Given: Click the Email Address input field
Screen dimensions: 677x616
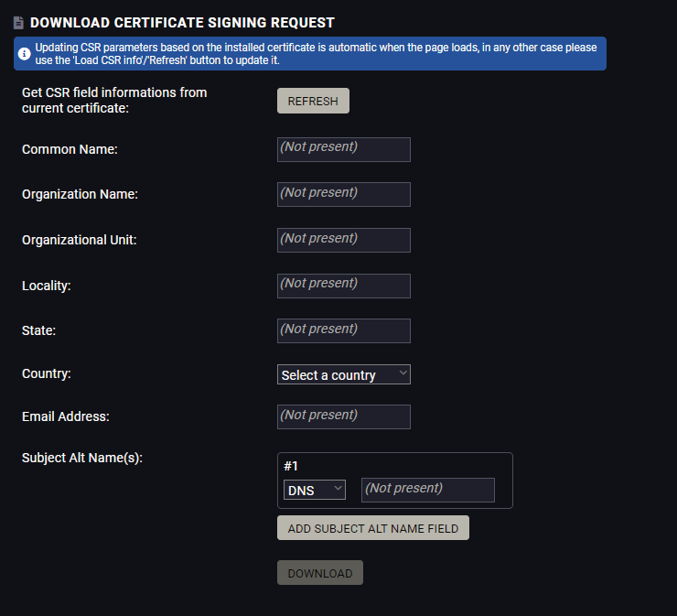Looking at the screenshot, I should click(x=343, y=416).
